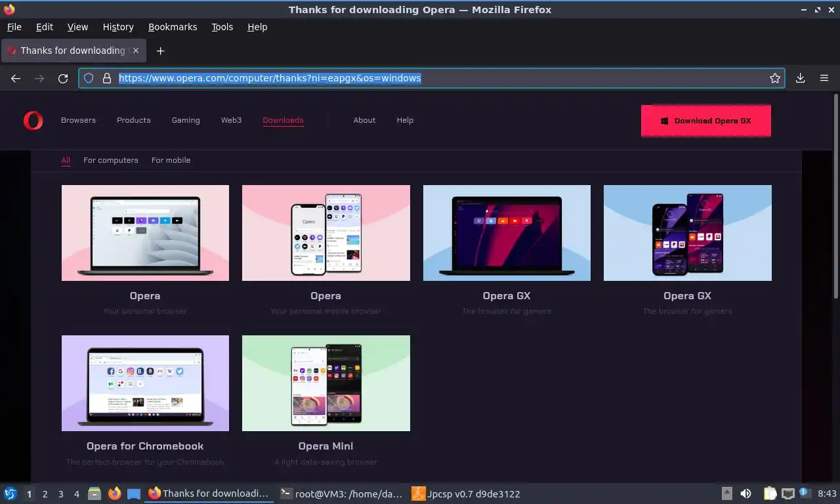Image resolution: width=840 pixels, height=504 pixels.
Task: Click the Firefox window entry in the taskbar
Action: 209,493
